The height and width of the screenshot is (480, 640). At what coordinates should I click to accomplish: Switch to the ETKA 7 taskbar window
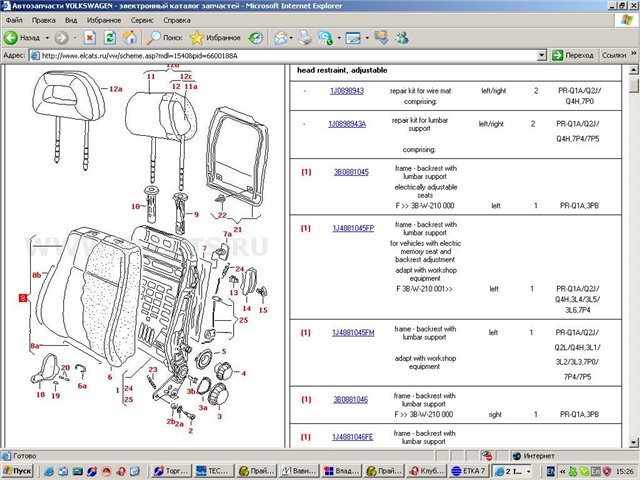tap(469, 471)
